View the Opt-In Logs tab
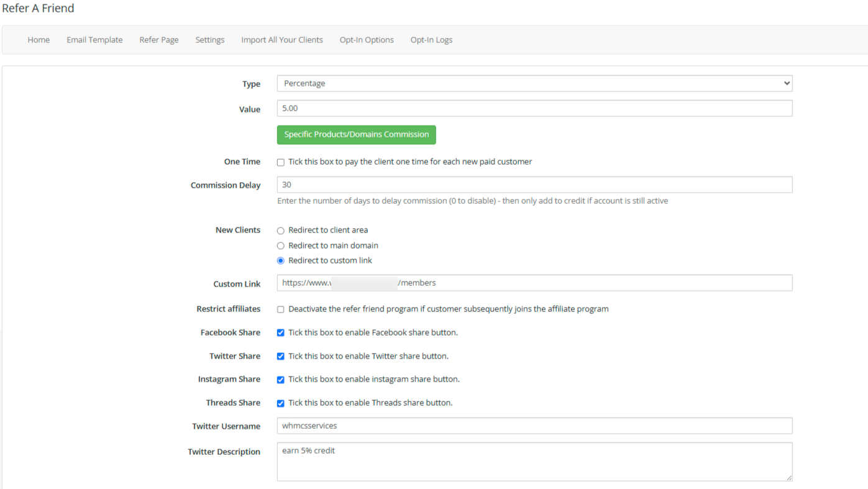The height and width of the screenshot is (489, 868). click(x=431, y=40)
